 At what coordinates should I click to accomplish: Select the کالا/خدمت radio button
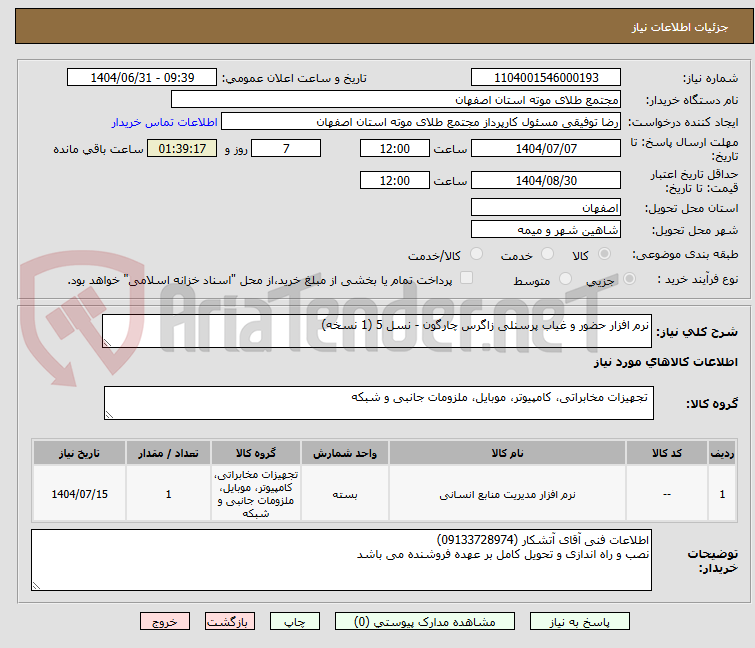click(476, 254)
